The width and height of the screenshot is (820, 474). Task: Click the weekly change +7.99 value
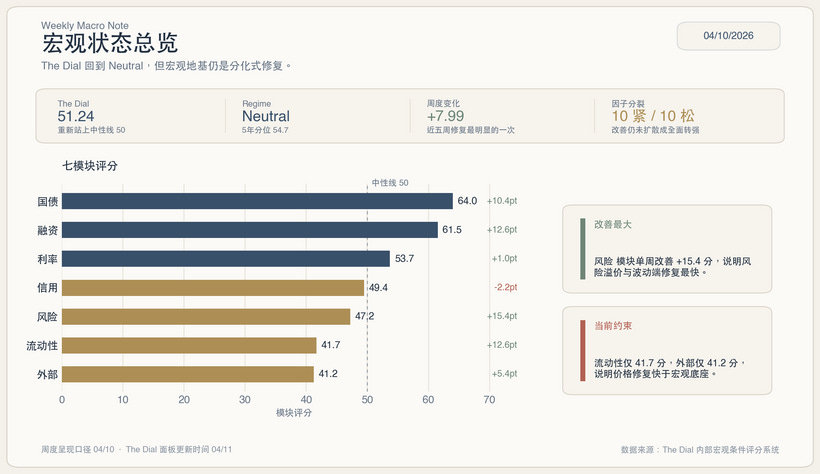(446, 116)
